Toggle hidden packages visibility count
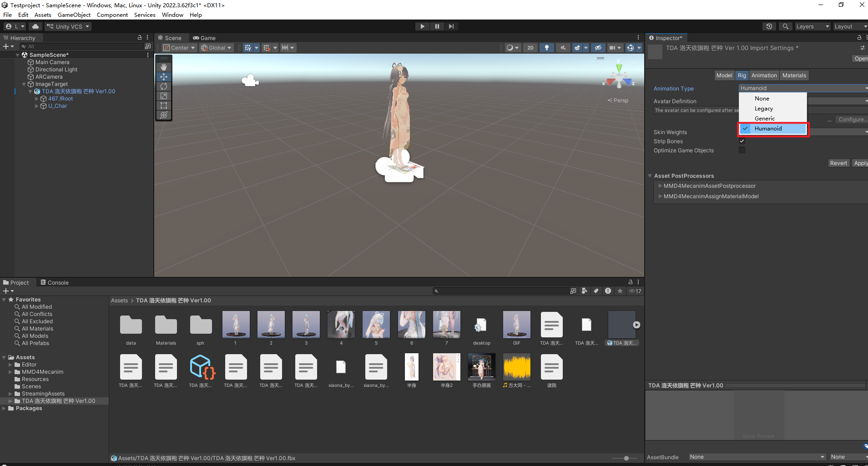The image size is (868, 466). 635,291
